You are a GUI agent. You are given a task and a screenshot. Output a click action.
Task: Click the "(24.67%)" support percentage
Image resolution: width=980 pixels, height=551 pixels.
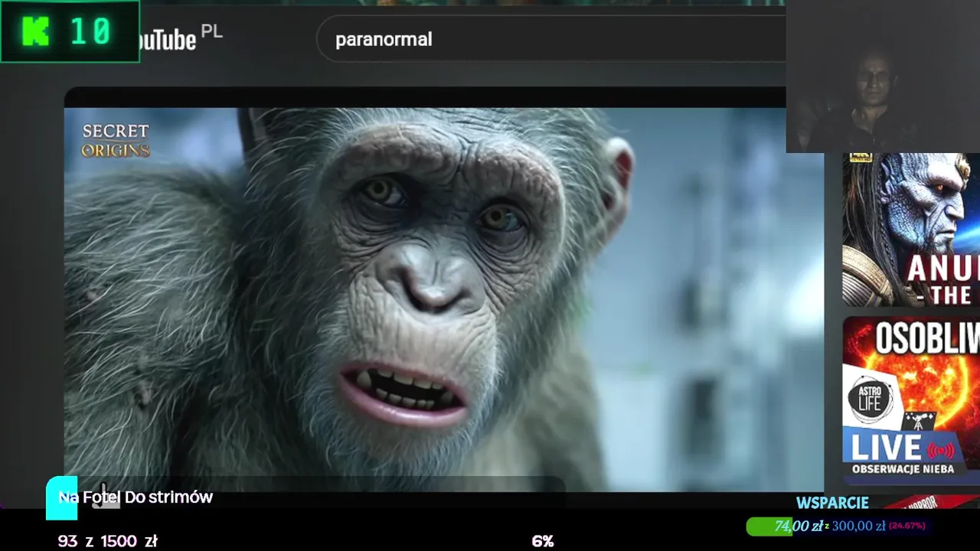pyautogui.click(x=907, y=526)
